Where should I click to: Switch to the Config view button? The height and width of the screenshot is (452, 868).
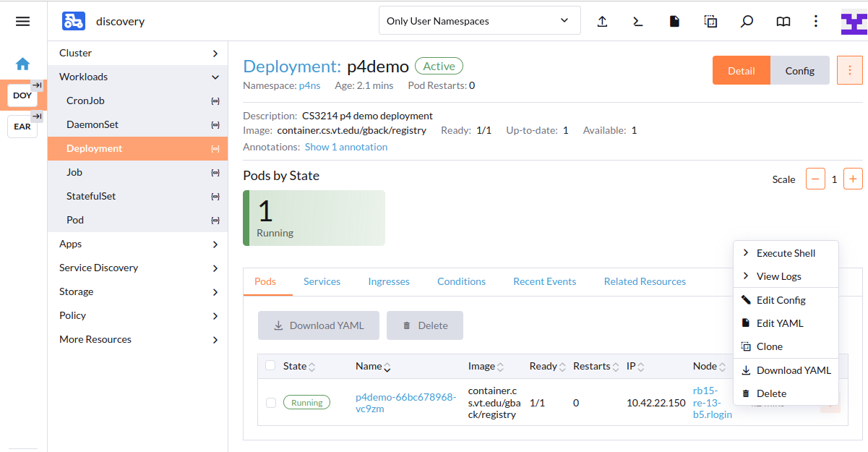pyautogui.click(x=799, y=71)
